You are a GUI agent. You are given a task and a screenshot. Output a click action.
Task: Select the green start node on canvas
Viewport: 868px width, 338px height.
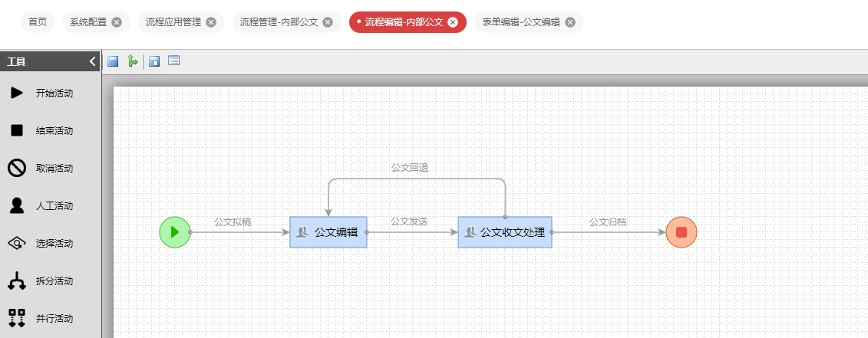(x=175, y=232)
